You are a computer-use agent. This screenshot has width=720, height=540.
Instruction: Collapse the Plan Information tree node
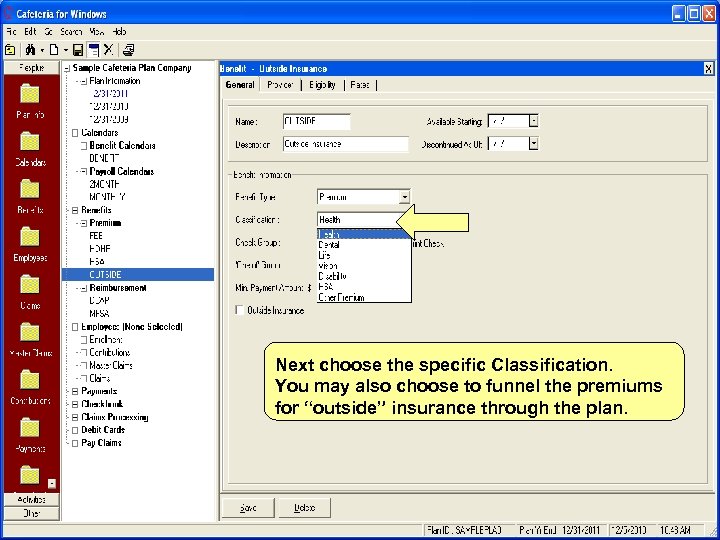pyautogui.click(x=84, y=81)
